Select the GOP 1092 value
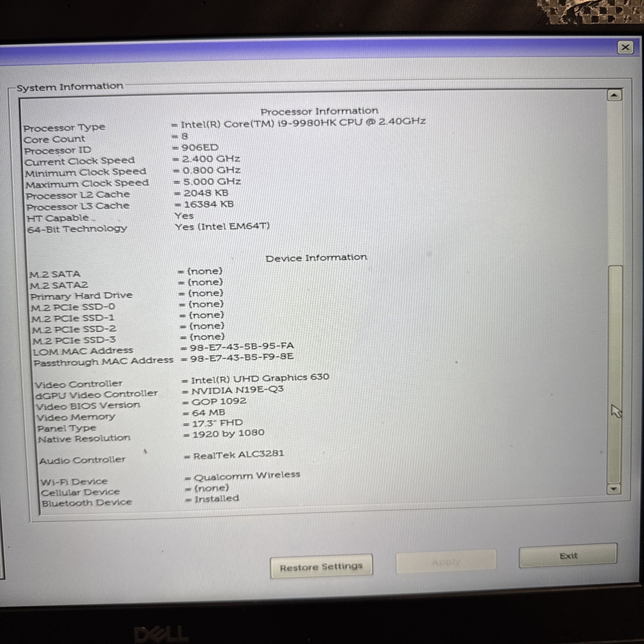Screen dimensions: 644x644 [x=219, y=401]
